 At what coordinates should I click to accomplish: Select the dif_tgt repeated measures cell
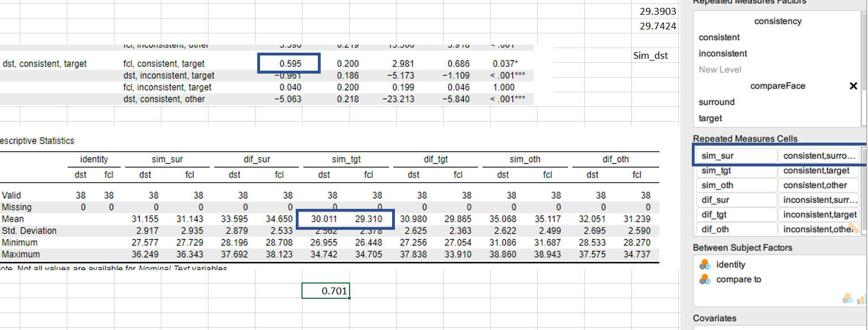pyautogui.click(x=735, y=215)
